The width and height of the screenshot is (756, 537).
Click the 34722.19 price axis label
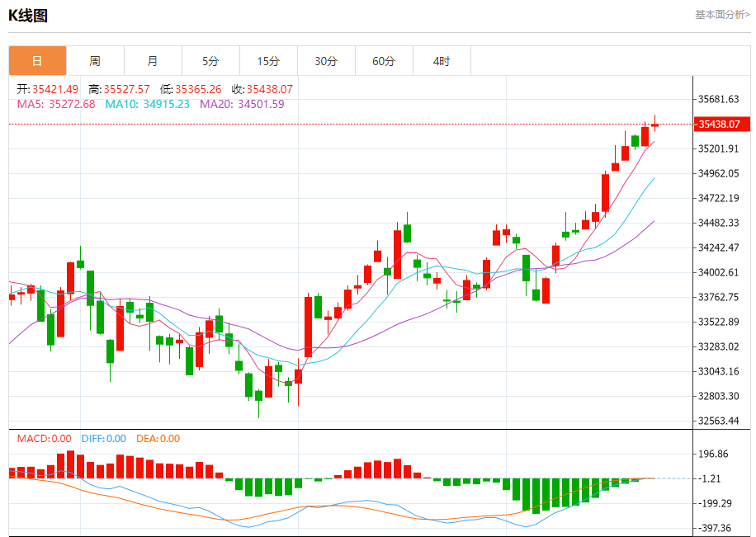[719, 198]
